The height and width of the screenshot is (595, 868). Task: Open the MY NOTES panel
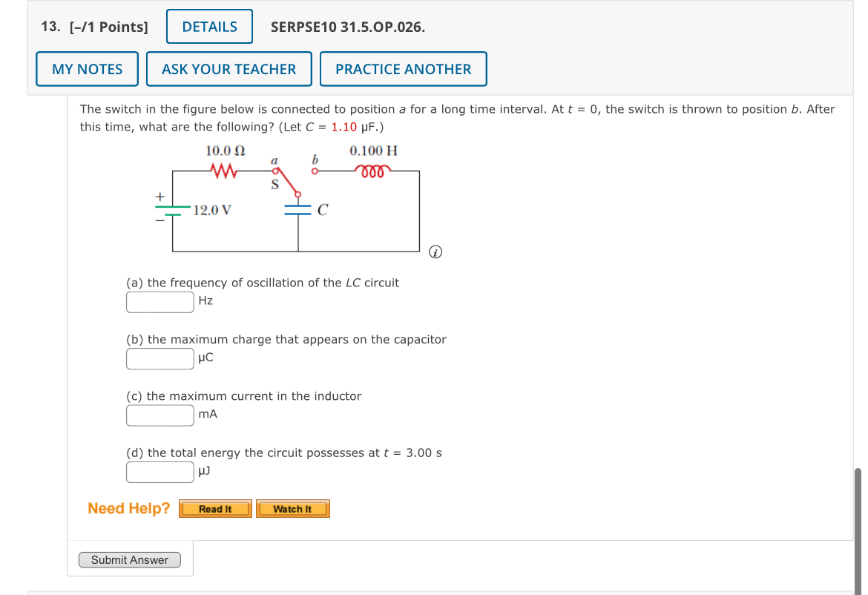pyautogui.click(x=87, y=68)
